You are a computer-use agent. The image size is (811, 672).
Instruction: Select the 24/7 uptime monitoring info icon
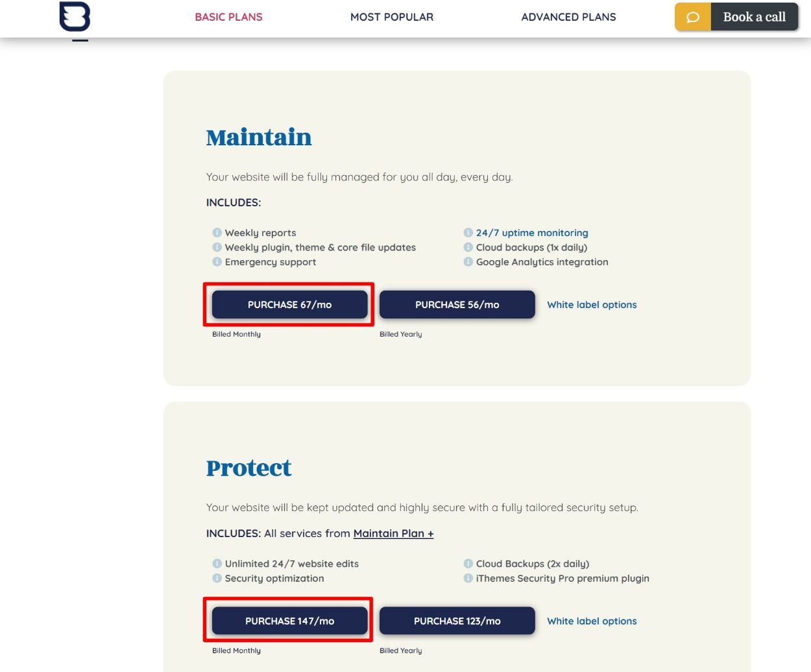click(468, 232)
